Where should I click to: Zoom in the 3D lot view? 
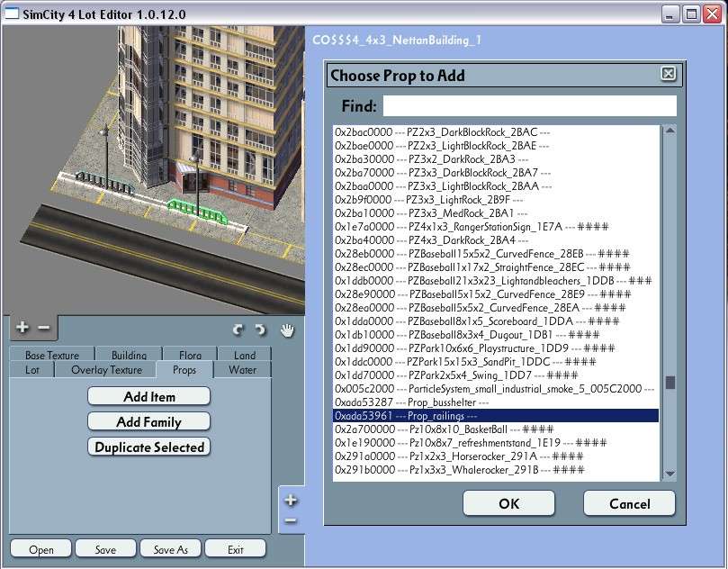click(22, 327)
